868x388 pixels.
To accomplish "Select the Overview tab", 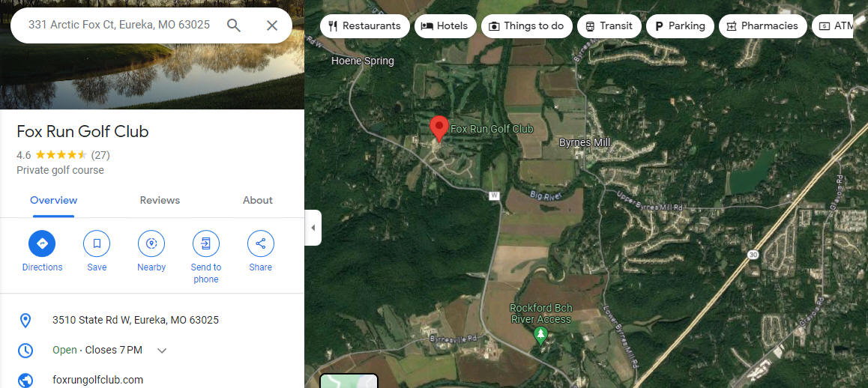I will click(x=53, y=200).
